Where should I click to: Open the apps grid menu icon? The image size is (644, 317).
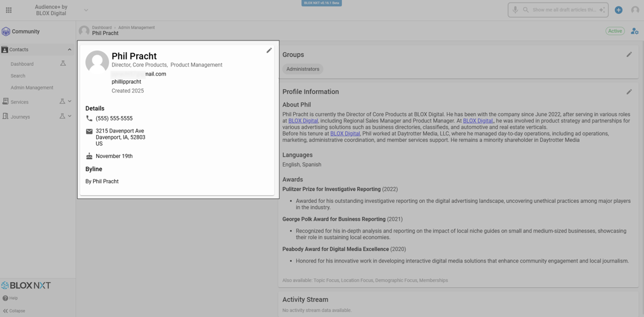click(x=9, y=10)
